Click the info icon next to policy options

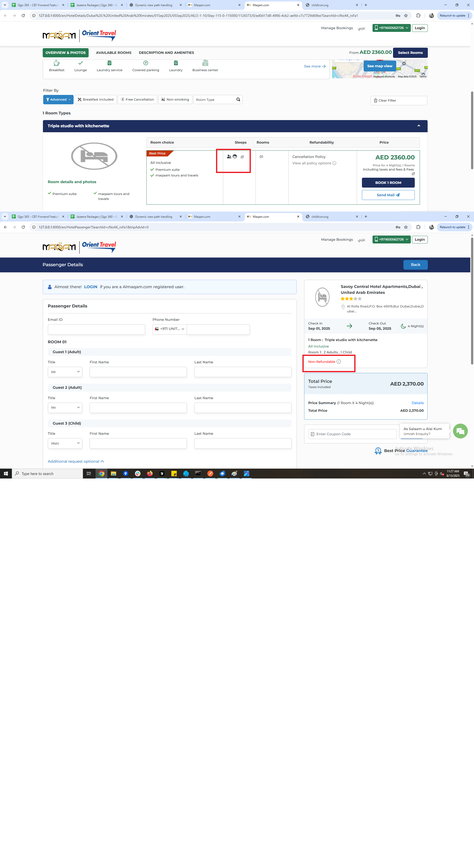point(334,163)
